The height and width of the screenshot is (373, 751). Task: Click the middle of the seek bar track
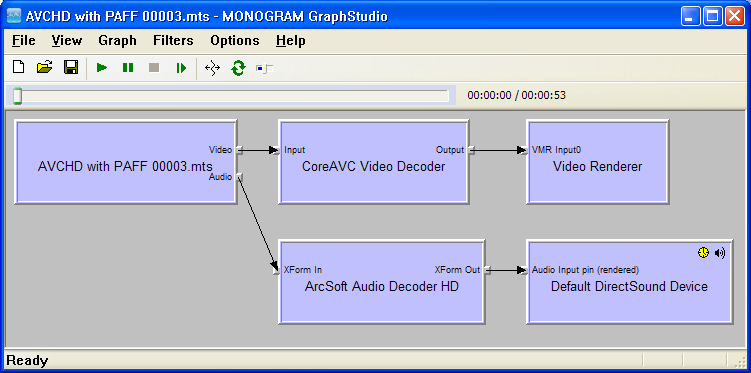pyautogui.click(x=231, y=96)
